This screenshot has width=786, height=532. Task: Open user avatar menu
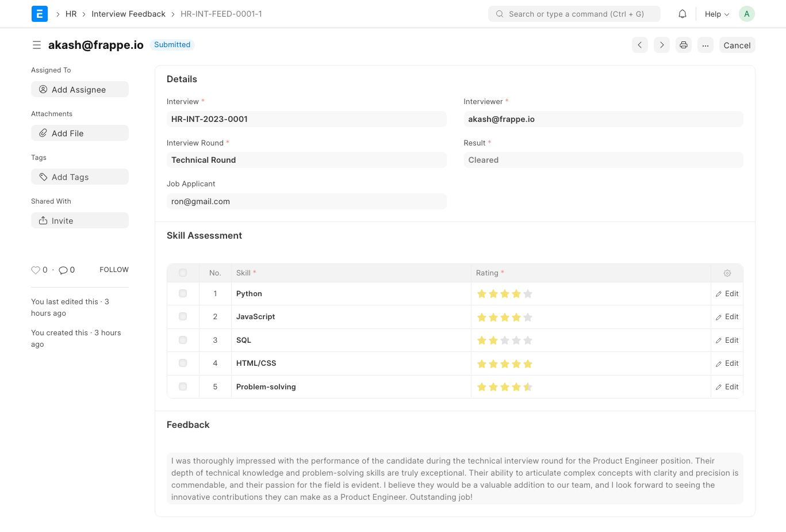pyautogui.click(x=746, y=14)
